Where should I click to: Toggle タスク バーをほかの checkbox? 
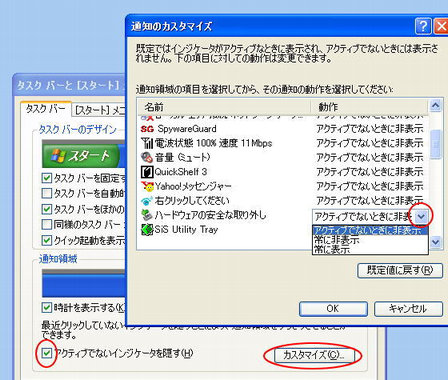click(x=47, y=209)
